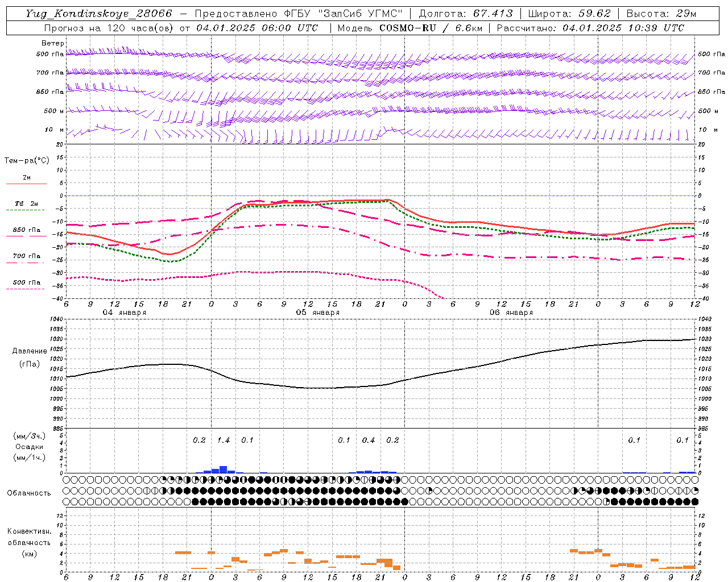The height and width of the screenshot is (582, 728).
Task: Click the elevation text Высота: 29м
Action: 661,14
